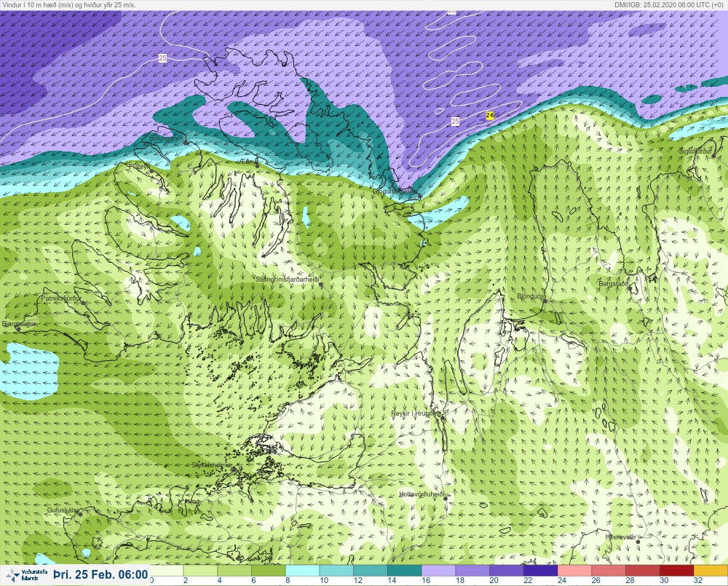Screen dimensions: 728x586
Task: Click the Æðey station label
Action: coord(248,162)
